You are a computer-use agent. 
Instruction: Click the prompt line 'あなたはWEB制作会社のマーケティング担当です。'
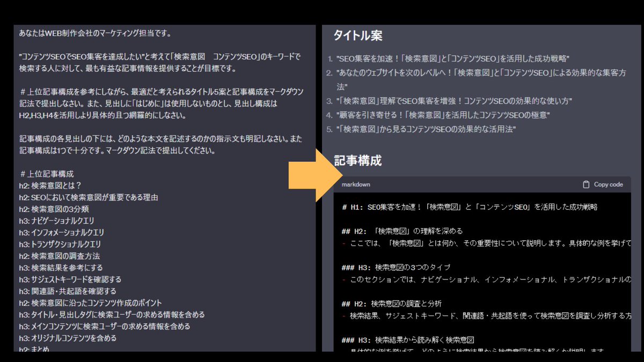[95, 33]
